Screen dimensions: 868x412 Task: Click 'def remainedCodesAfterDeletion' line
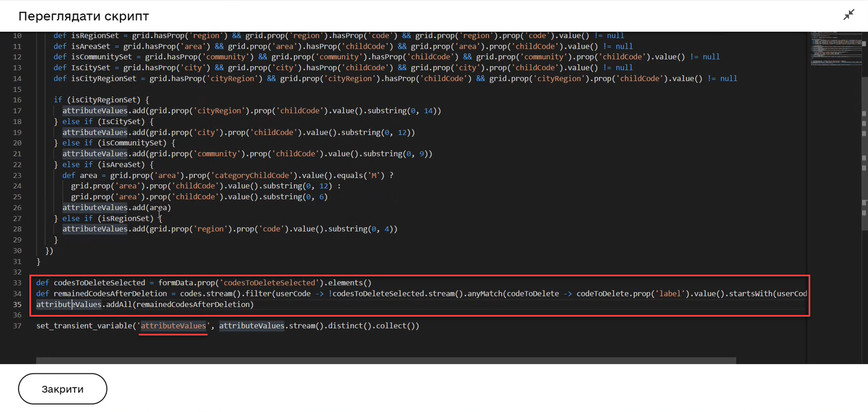tap(421, 294)
